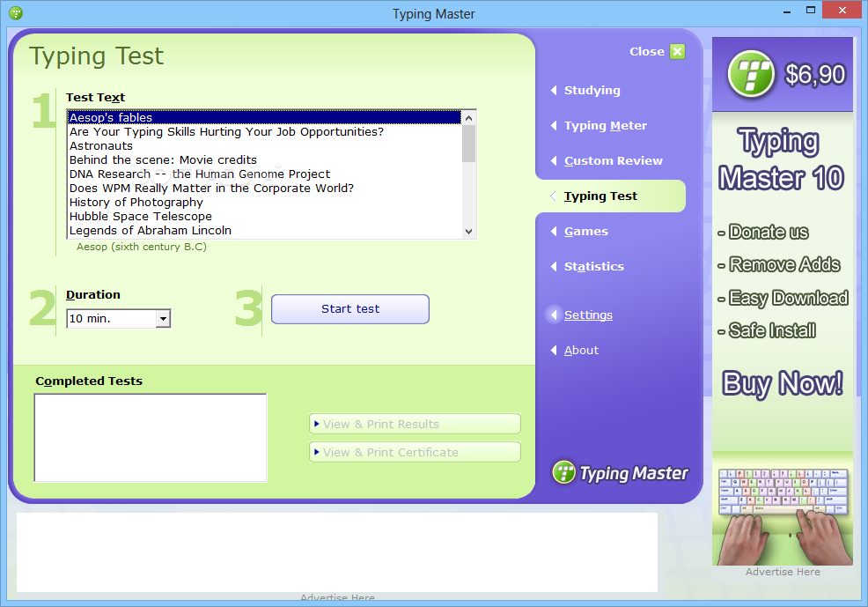The height and width of the screenshot is (607, 868).
Task: Click the Close text in the sidebar
Action: click(x=646, y=51)
